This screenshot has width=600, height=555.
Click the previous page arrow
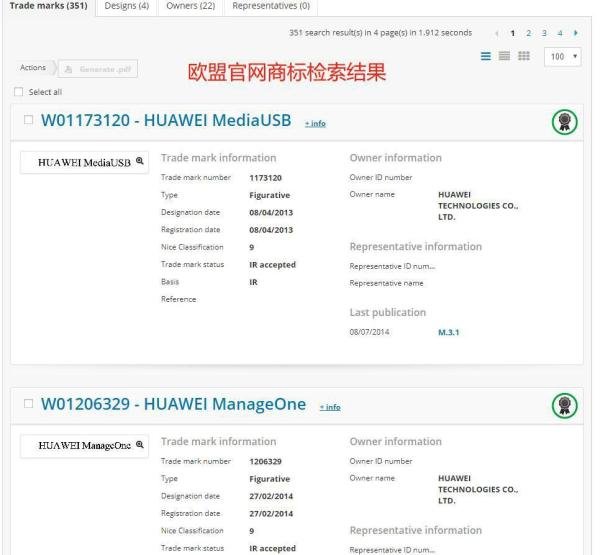(x=497, y=33)
